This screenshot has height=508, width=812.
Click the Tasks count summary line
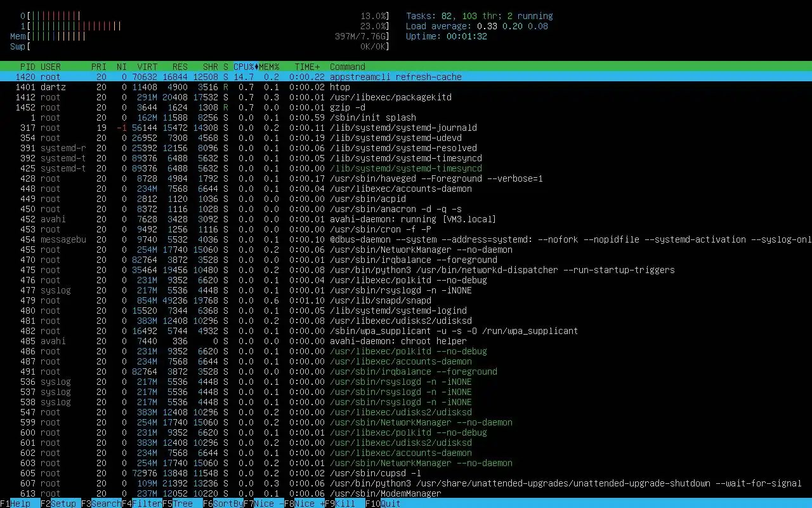tap(480, 16)
